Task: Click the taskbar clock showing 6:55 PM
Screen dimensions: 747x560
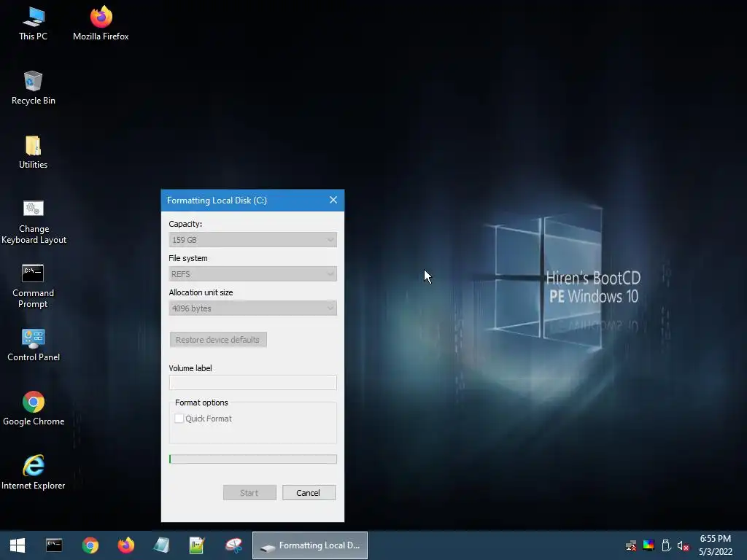Action: [716, 545]
